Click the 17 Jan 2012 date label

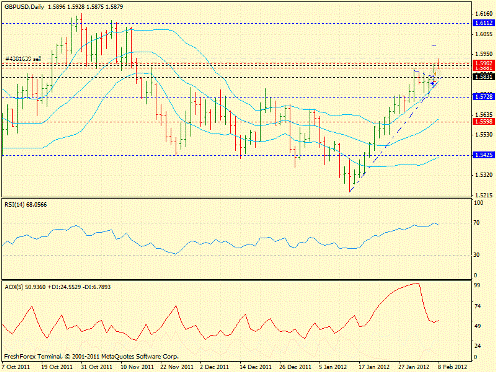375,367
